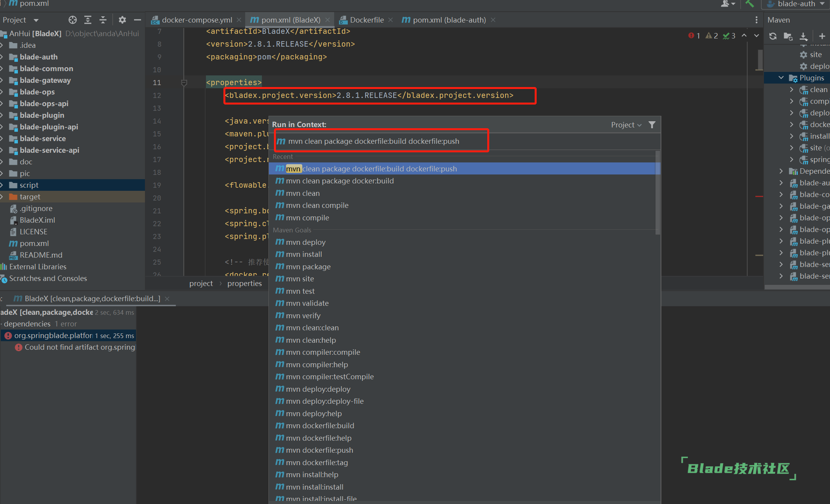Close the BladeX run tab
This screenshot has width=830, height=504.
(x=167, y=299)
